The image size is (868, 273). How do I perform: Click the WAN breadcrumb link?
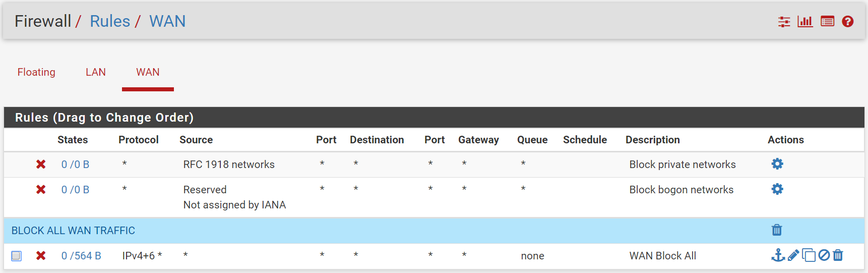pos(167,21)
